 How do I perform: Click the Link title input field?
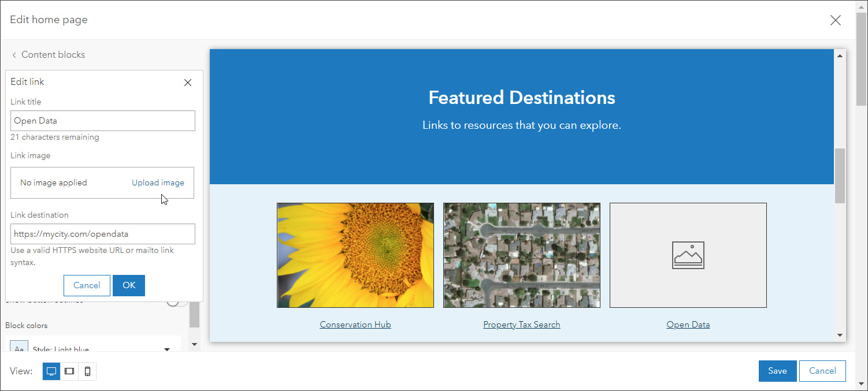pos(103,121)
